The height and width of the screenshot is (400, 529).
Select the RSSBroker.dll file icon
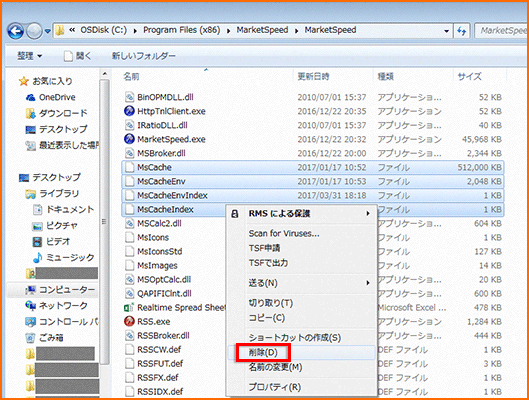tap(129, 336)
